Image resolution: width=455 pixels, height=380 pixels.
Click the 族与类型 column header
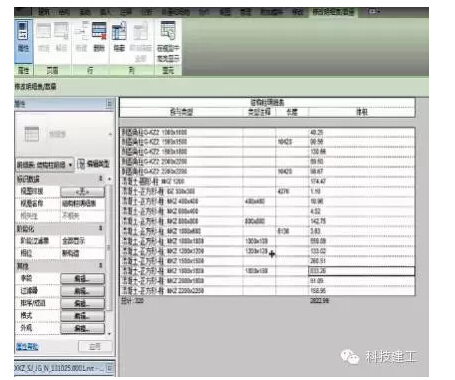181,112
